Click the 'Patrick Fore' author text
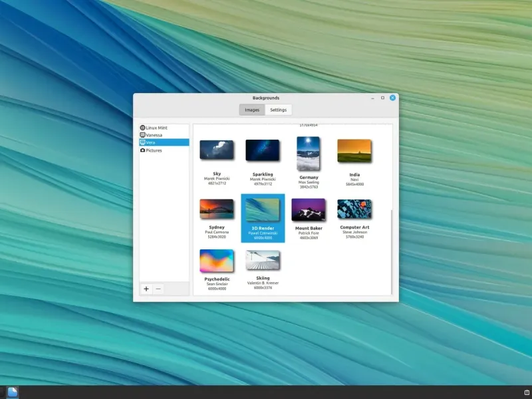The width and height of the screenshot is (532, 399). (309, 233)
